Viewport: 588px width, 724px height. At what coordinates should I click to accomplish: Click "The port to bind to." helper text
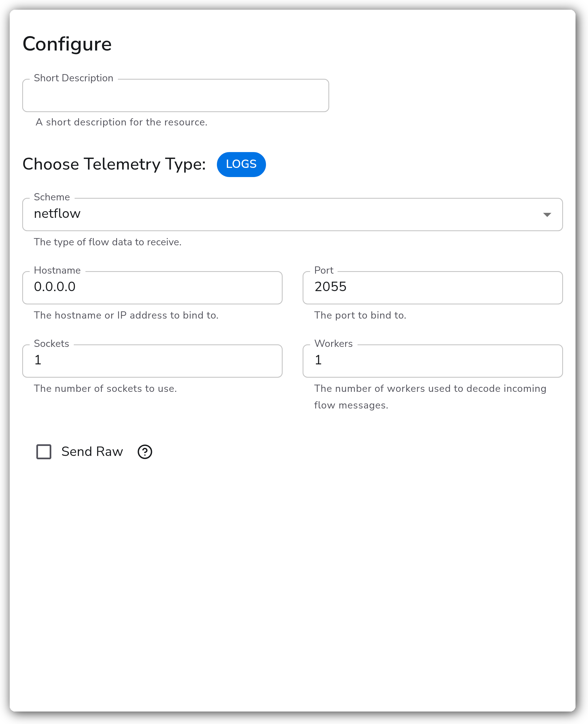pos(360,315)
